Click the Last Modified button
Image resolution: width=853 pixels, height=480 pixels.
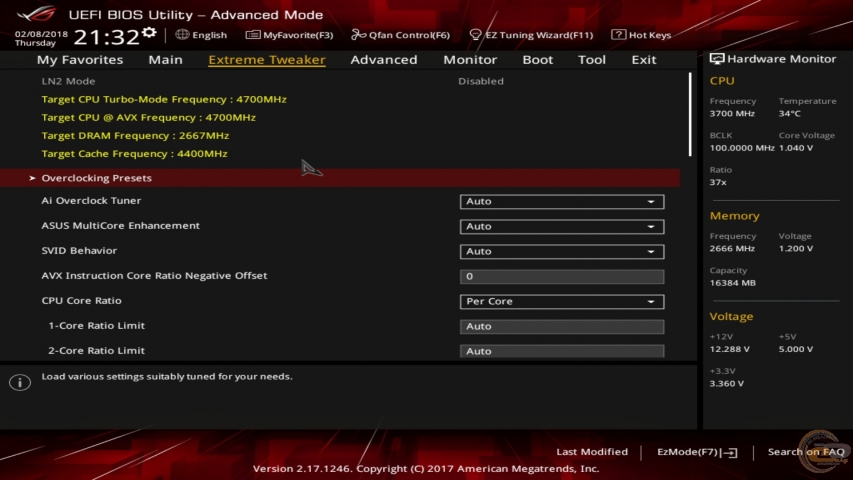(592, 452)
